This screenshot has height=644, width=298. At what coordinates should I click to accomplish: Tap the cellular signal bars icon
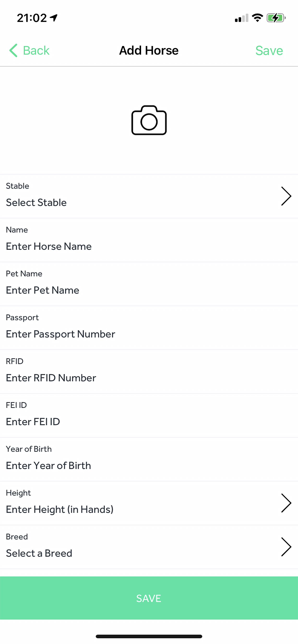[x=241, y=18]
